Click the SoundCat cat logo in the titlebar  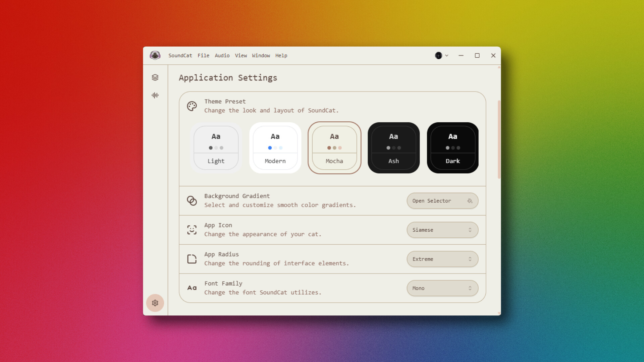coord(155,55)
